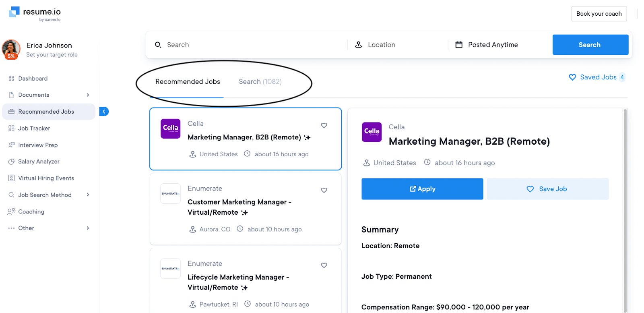Toggle heart on Lifecycle Marketing Manager job
644x313 pixels.
tap(324, 265)
